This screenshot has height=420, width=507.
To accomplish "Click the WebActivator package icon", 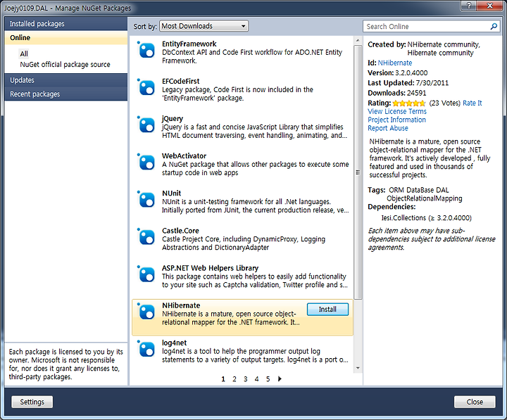I will click(x=146, y=163).
